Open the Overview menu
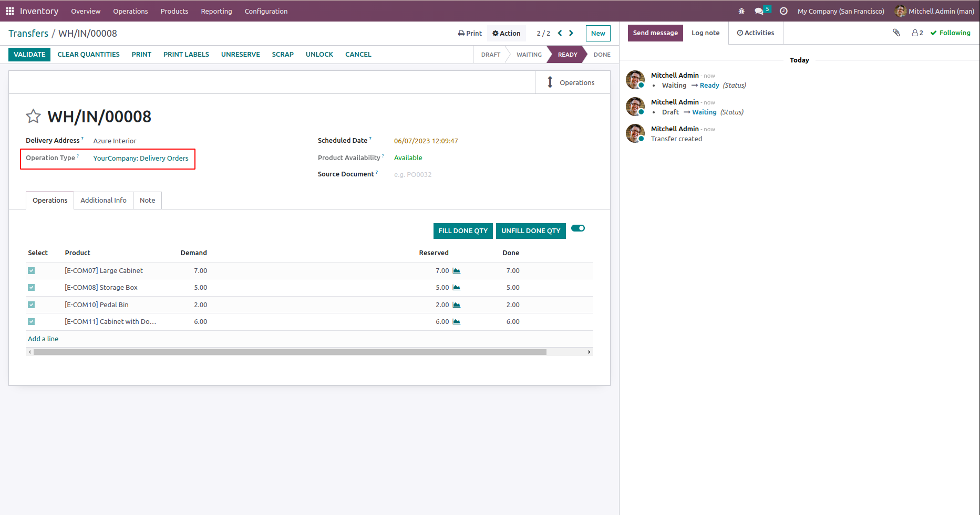Screen dimensions: 980x515 86,11
